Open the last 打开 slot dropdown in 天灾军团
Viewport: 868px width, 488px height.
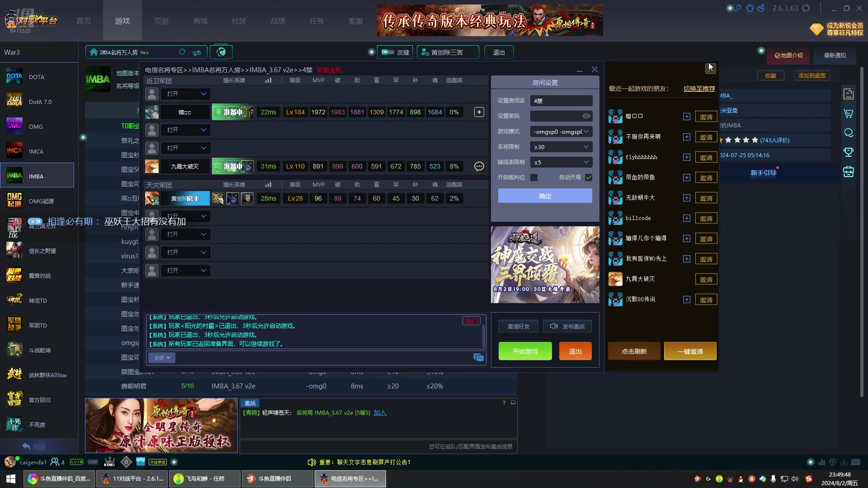185,271
